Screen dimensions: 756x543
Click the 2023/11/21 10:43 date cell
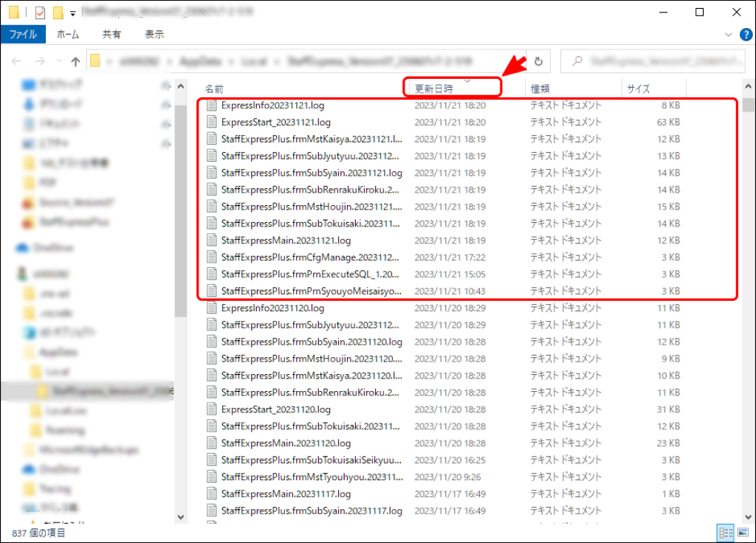tap(450, 291)
